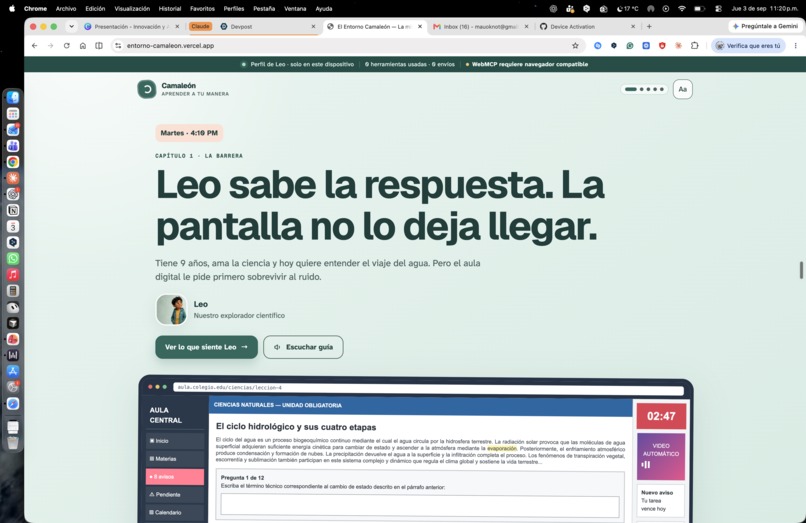Open the Favoritos menu
Viewport: 806px width, 523px height.
click(203, 9)
